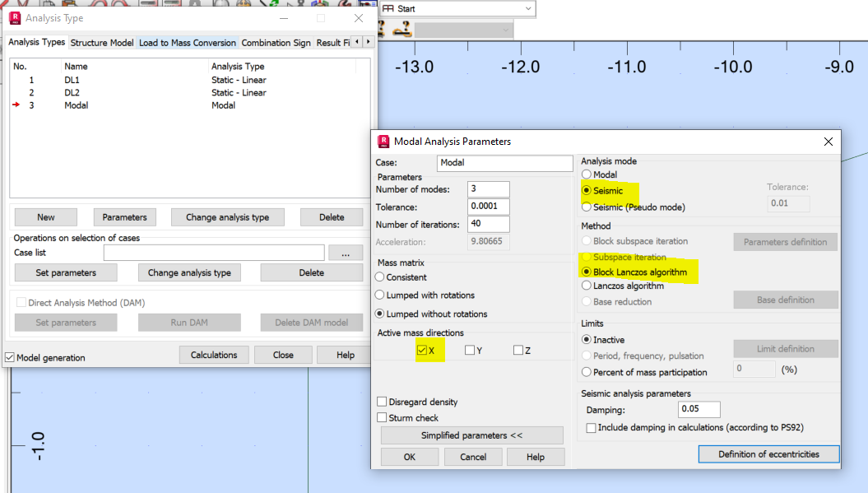868x493 pixels.
Task: Open Definition of eccentricities
Action: pos(768,453)
